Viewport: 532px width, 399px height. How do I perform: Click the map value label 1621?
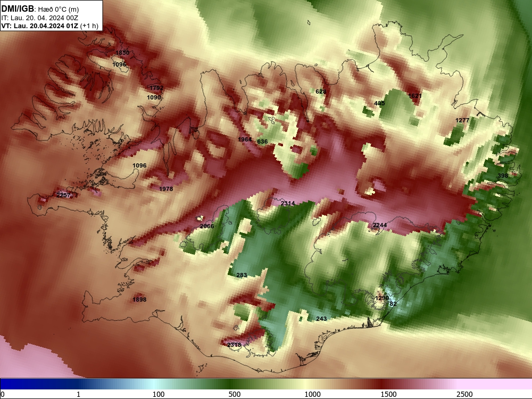coord(414,96)
